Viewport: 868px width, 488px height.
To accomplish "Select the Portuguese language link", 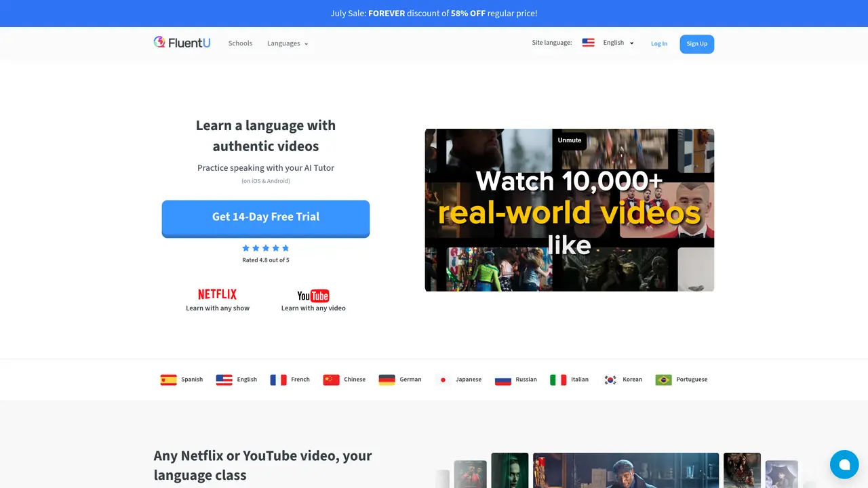I will [x=692, y=380].
